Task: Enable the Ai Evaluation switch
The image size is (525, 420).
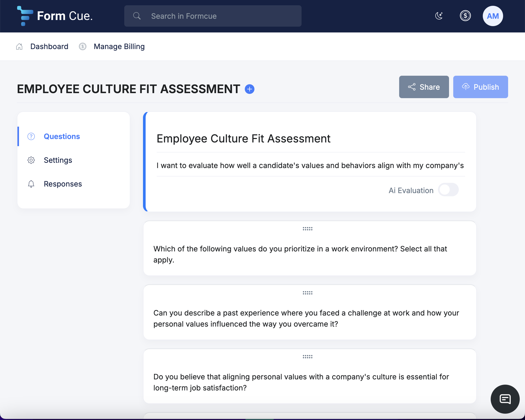Action: (x=448, y=190)
